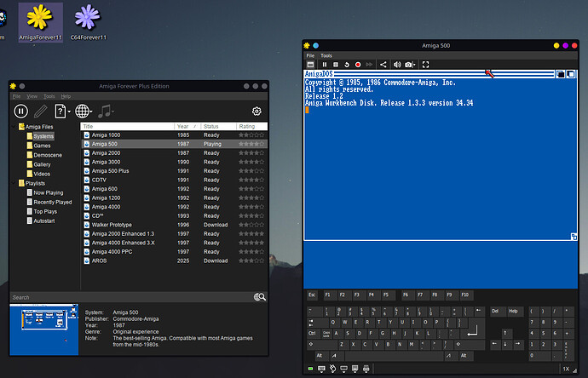Open the File menu in the Amiga 500 window
Image resolution: width=588 pixels, height=378 pixels.
click(x=310, y=55)
